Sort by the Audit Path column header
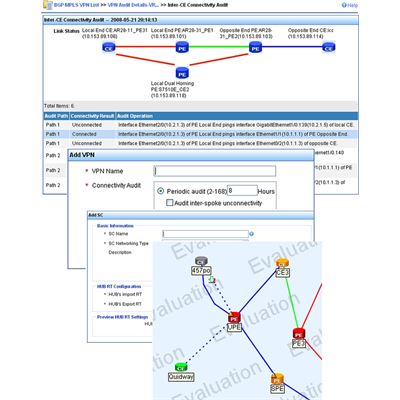This screenshot has height=400, width=400. [56, 116]
